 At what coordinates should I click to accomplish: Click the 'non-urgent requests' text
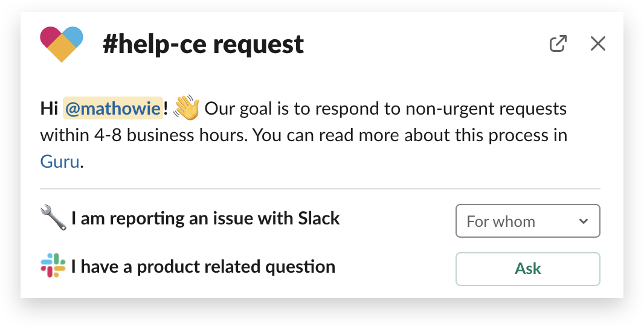point(486,109)
